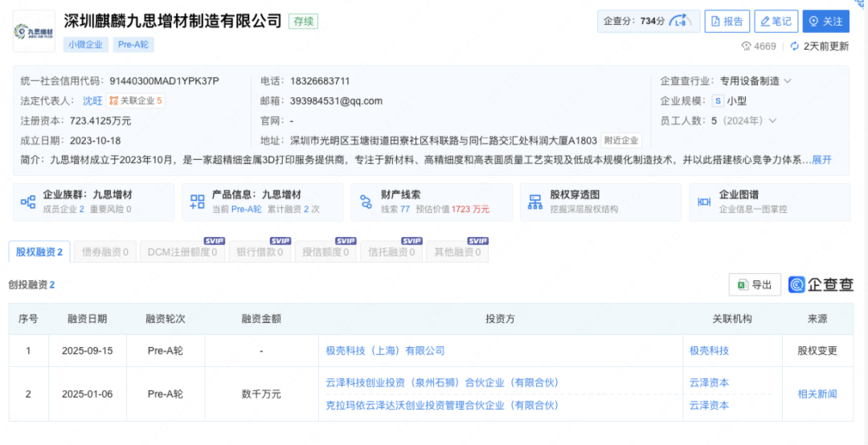Open the 银行借款 tab

pos(259,252)
